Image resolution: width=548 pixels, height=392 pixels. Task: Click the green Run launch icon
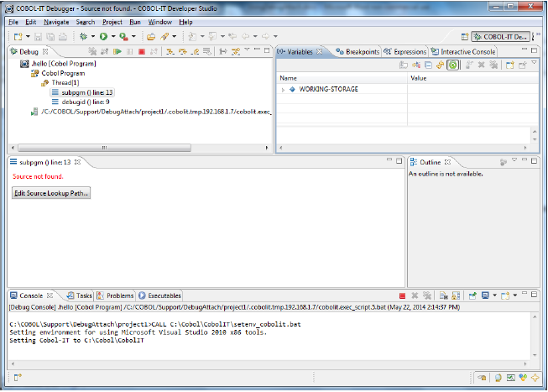point(103,36)
